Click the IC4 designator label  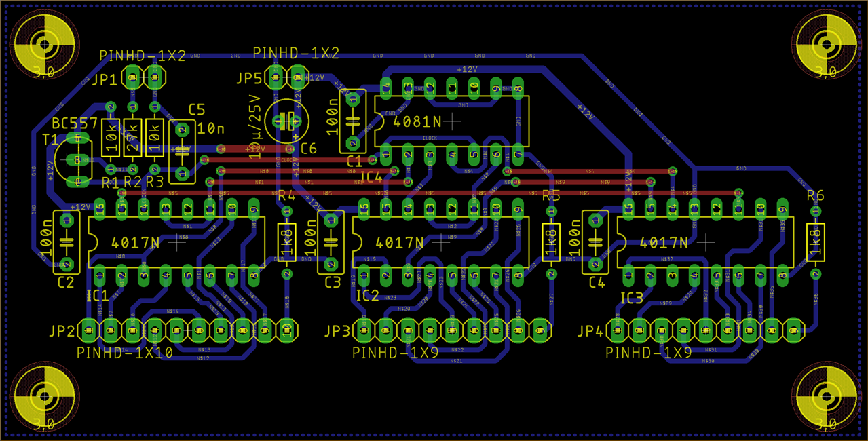click(x=372, y=178)
